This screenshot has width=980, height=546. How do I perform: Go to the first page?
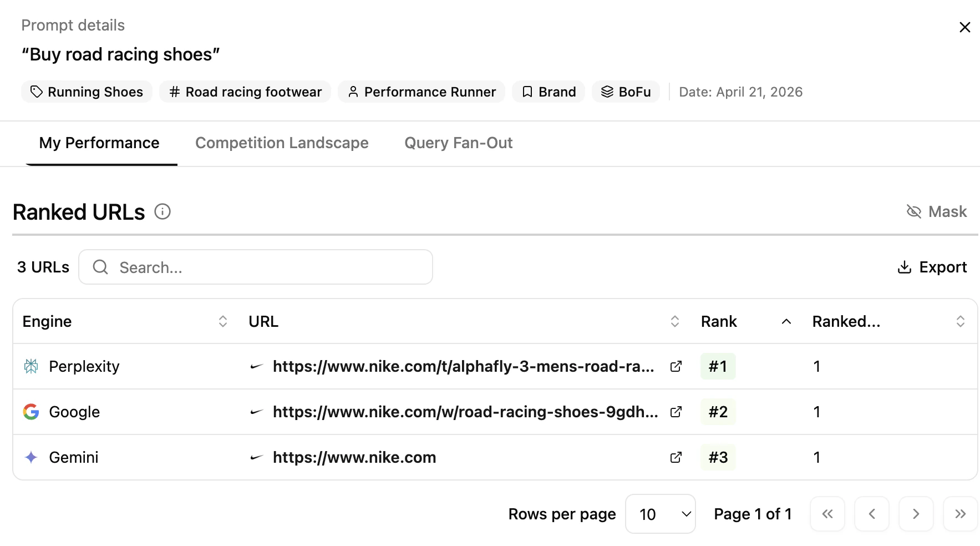click(x=827, y=514)
